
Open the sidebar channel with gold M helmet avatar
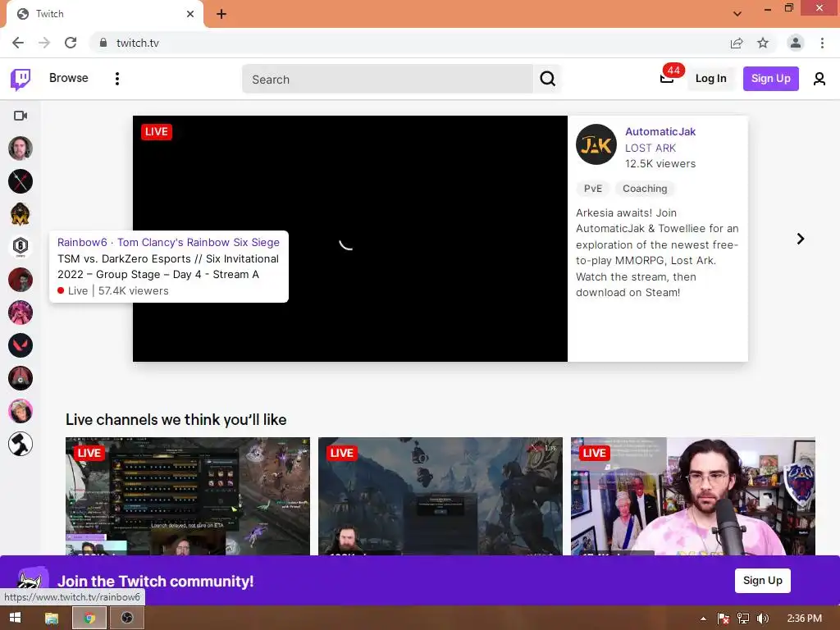click(21, 214)
